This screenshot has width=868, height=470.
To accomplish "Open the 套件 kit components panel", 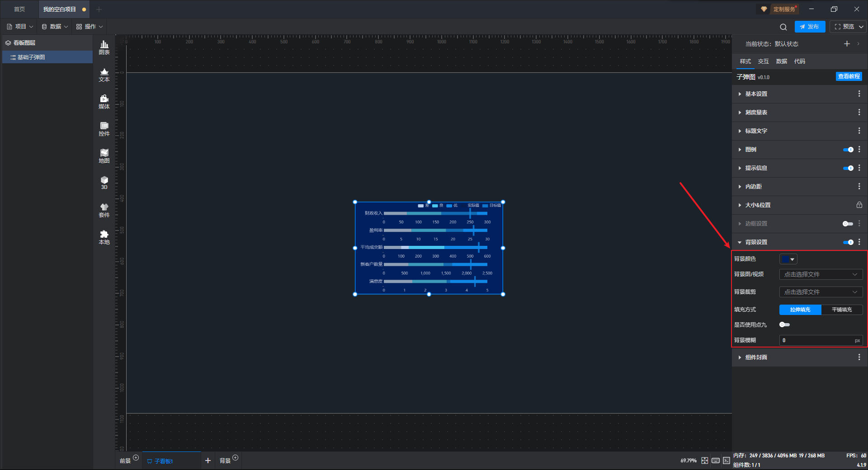I will coord(104,210).
